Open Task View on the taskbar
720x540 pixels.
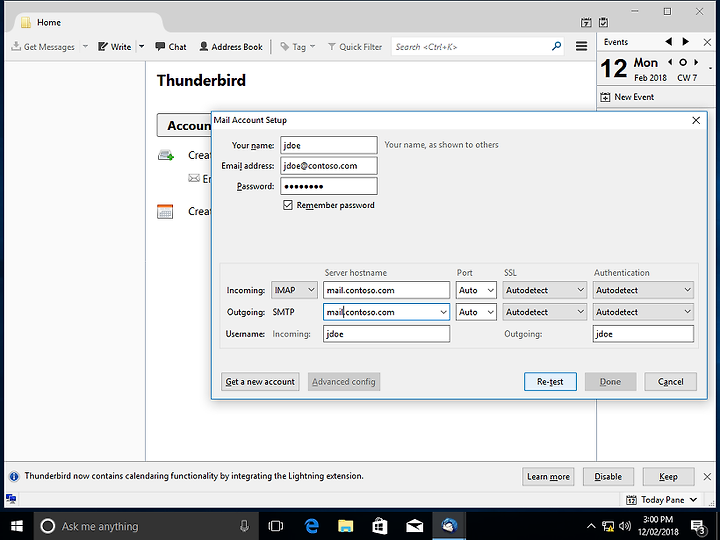(276, 526)
